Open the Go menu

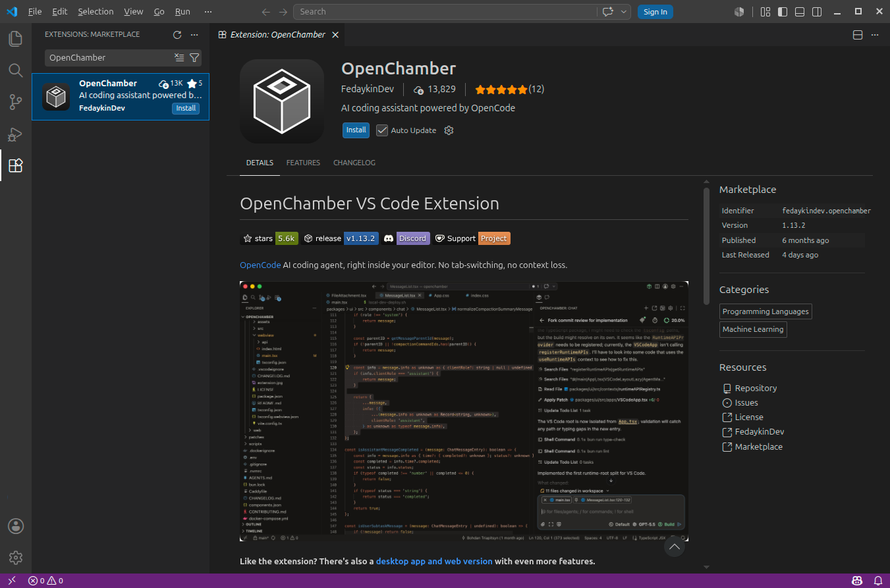159,12
